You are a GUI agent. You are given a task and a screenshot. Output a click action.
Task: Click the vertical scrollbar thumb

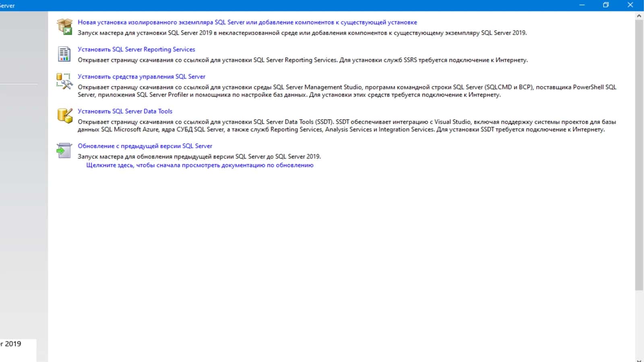[639, 155]
